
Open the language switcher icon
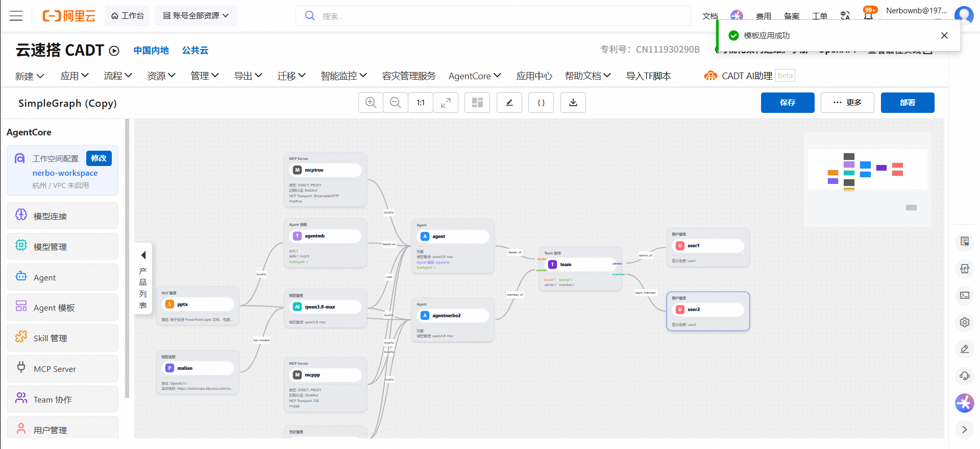click(x=845, y=16)
